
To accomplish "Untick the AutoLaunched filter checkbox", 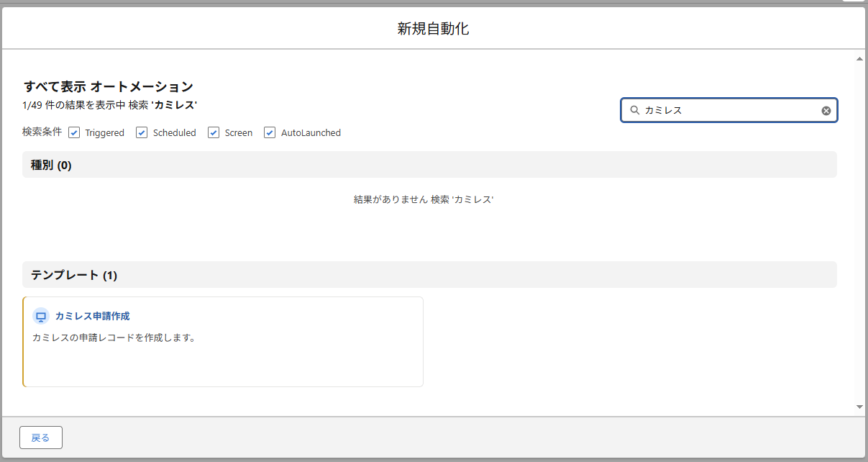I will point(270,132).
